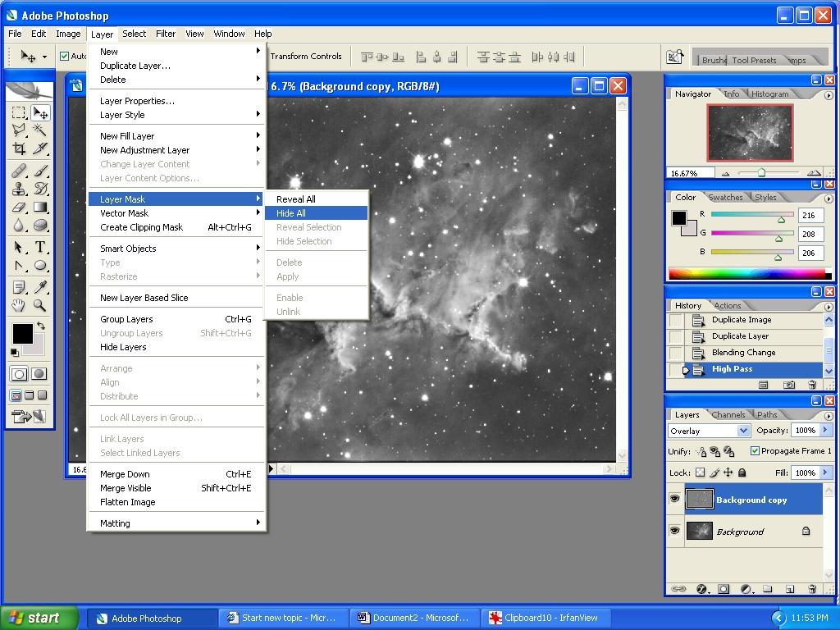The width and height of the screenshot is (840, 630).
Task: Open the Opacity slider arrow
Action: 825,430
